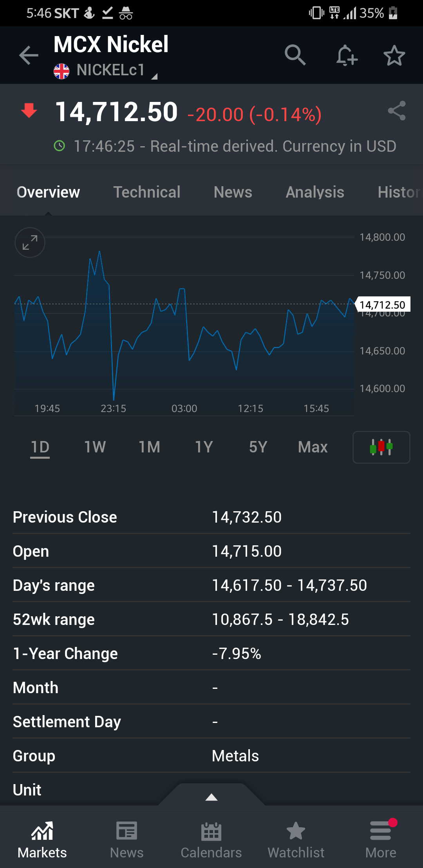Tap the Unit row label
Viewport: 423px width, 868px height.
click(27, 790)
